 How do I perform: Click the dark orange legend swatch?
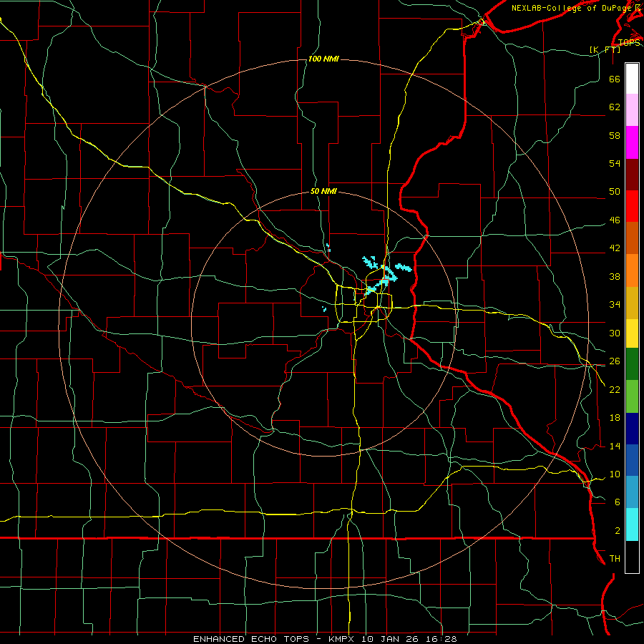(x=632, y=238)
